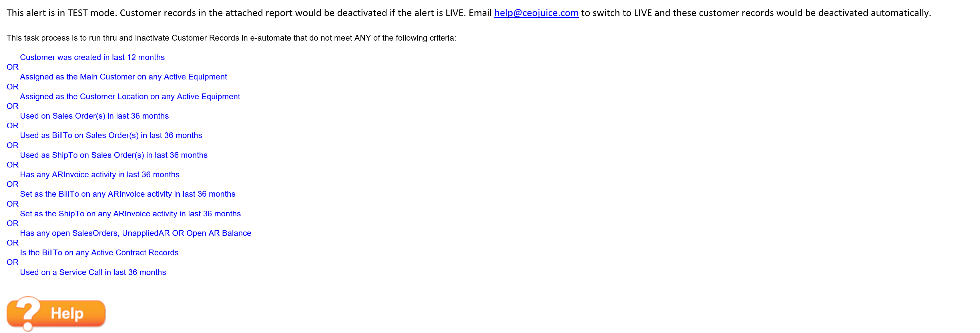
Task: Click 'Used on a Service Call in last 36 months'
Action: [93, 272]
